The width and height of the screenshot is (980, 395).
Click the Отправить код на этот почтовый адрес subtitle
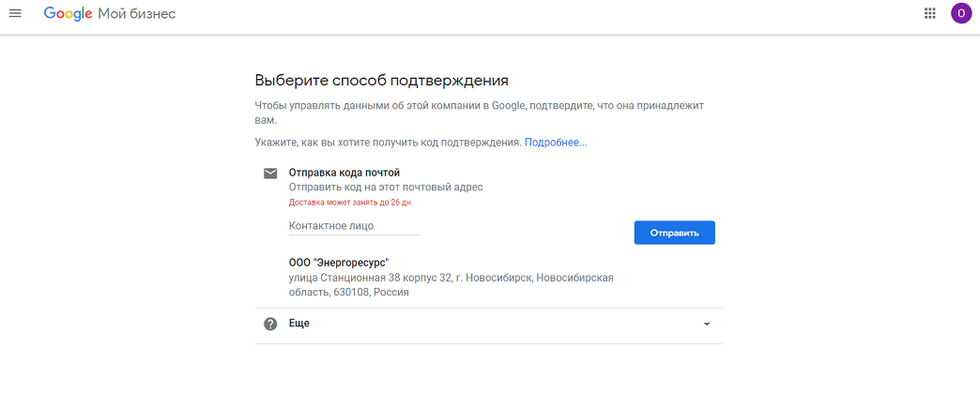[x=386, y=188]
